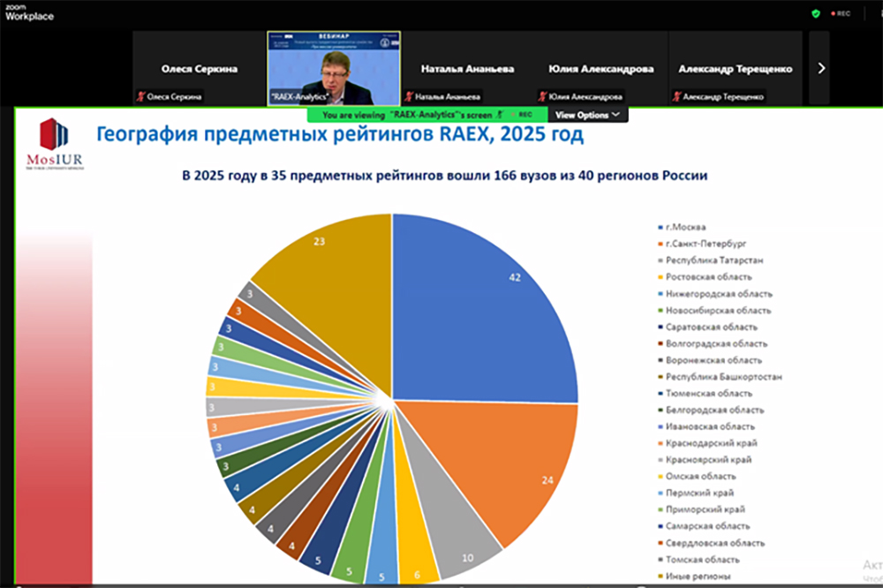Click muted microphone icon beside Наталья Ананьева
Screen dimensions: 883x588
410,97
